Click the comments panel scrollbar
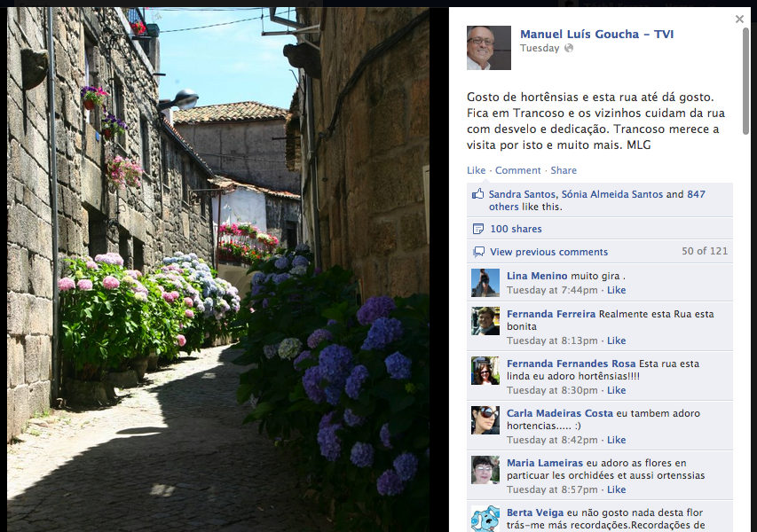Image resolution: width=757 pixels, height=532 pixels. tap(745, 81)
